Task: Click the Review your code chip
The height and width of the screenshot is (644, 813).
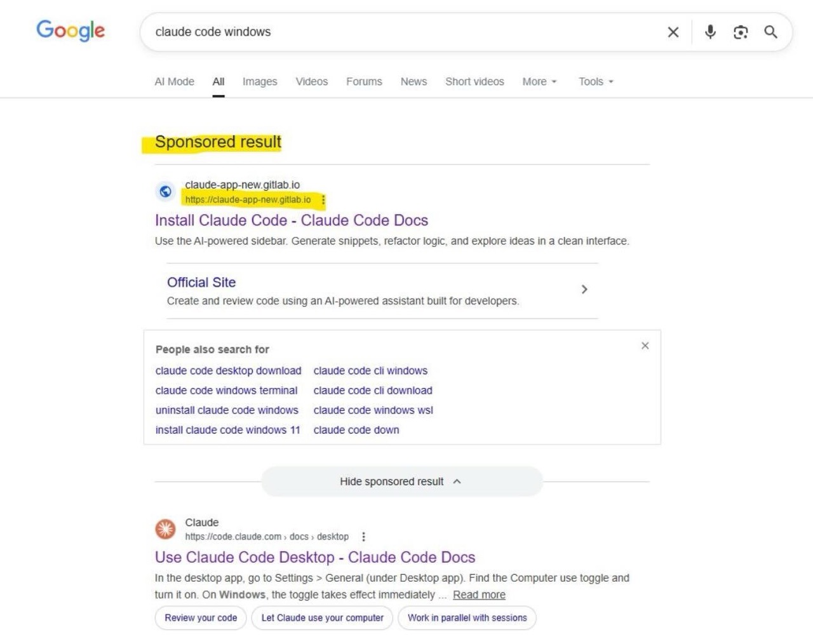Action: coord(201,618)
